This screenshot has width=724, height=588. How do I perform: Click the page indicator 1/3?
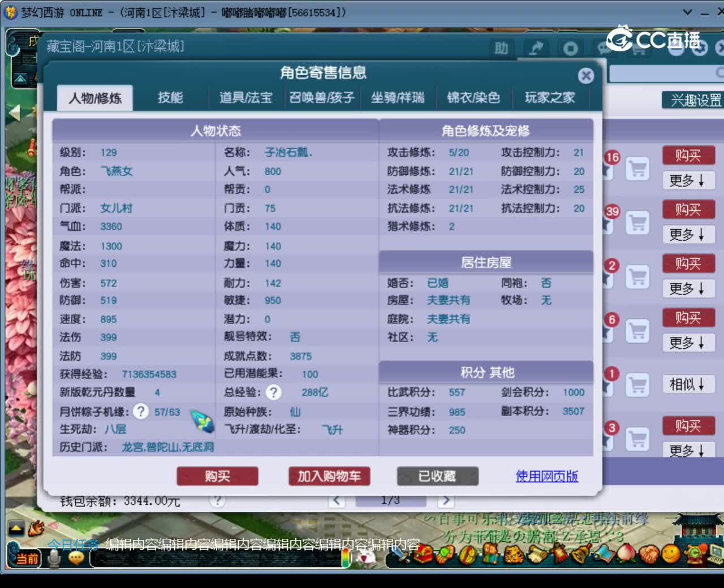tap(390, 500)
